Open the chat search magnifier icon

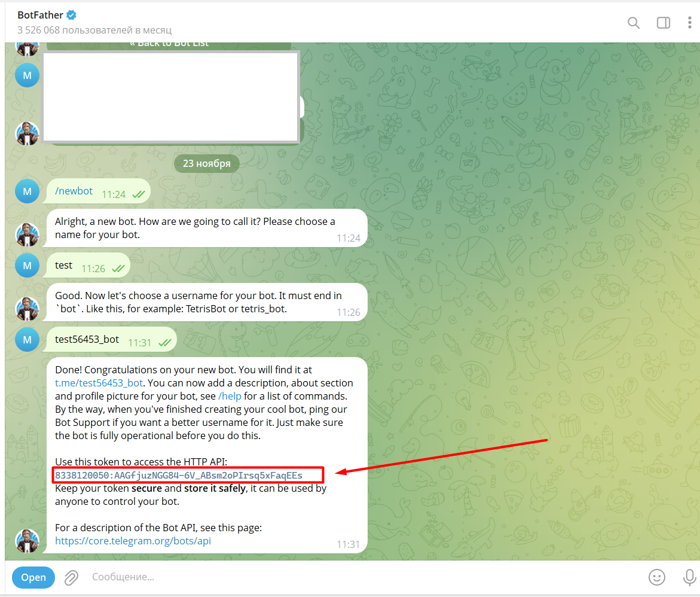click(x=633, y=23)
